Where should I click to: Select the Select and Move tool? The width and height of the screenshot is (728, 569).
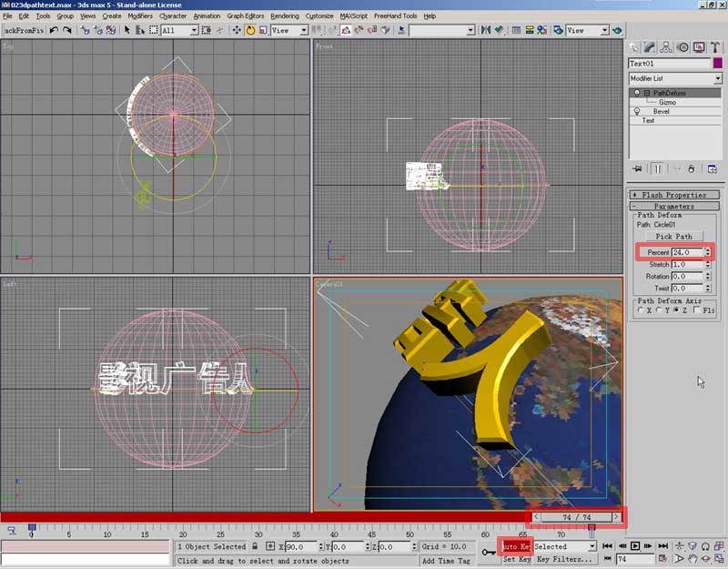237,30
